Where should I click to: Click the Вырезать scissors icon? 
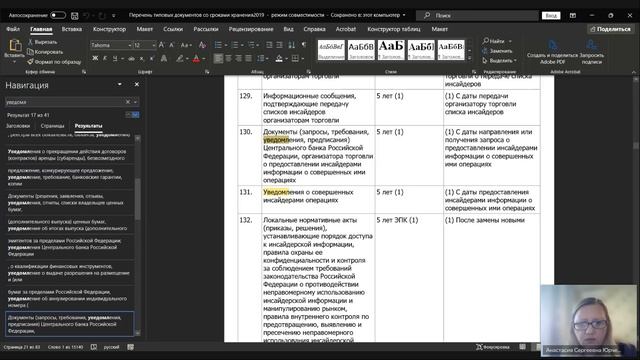30,42
